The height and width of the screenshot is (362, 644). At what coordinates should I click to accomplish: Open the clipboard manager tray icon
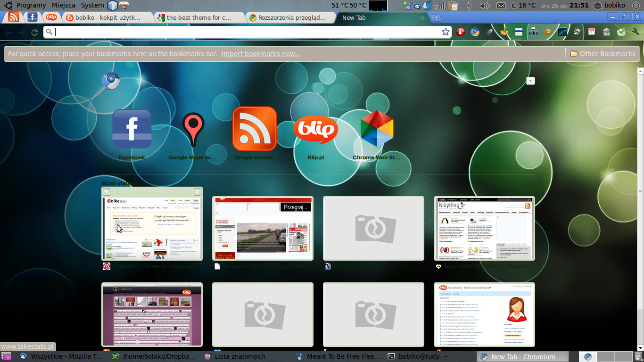[453, 6]
